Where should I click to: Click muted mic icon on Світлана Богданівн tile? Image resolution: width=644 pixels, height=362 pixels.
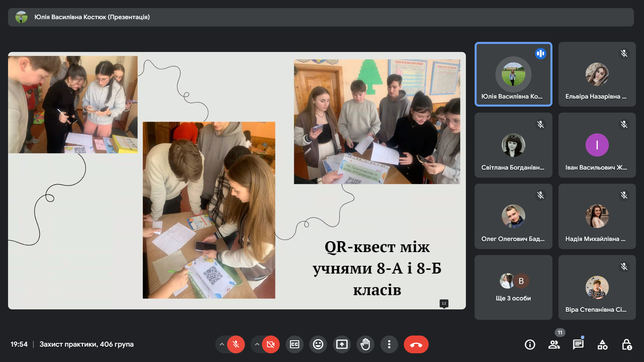click(x=540, y=124)
